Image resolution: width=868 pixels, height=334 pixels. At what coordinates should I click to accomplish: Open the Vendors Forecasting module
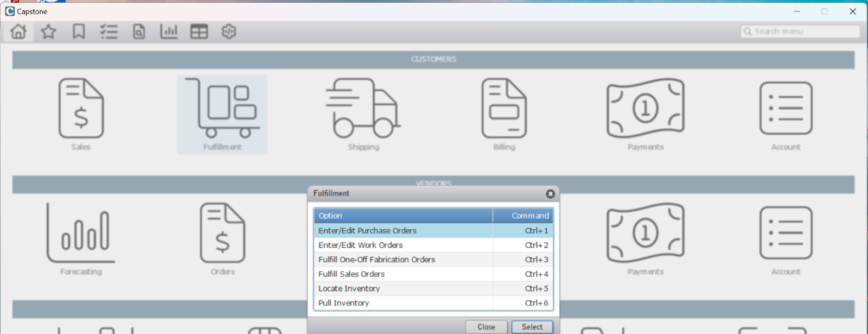[x=81, y=239]
